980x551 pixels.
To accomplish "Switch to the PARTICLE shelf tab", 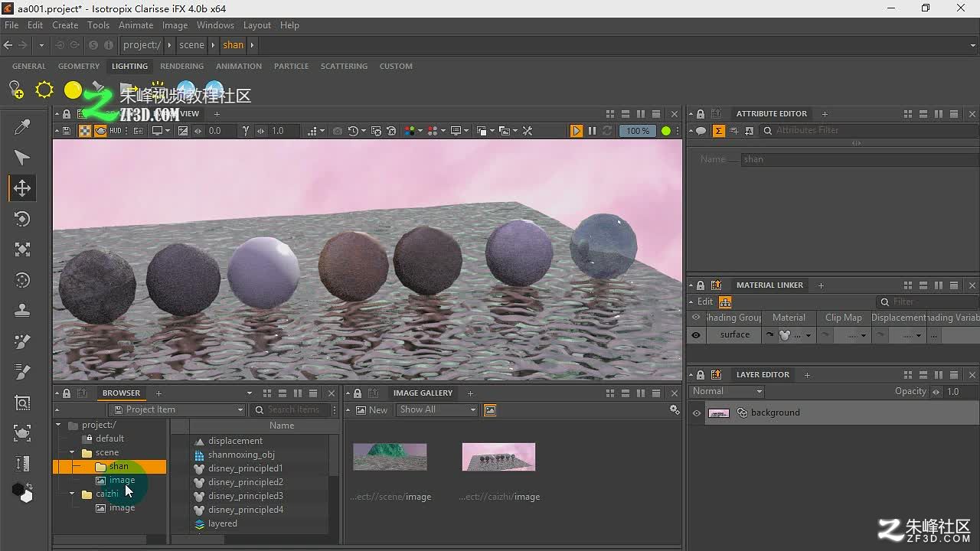I will point(292,67).
